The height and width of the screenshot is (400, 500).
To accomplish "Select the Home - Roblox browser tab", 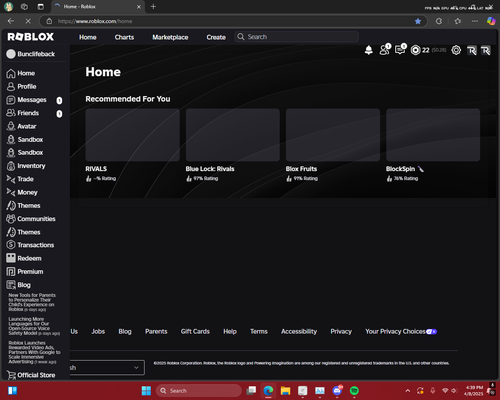I will click(98, 7).
